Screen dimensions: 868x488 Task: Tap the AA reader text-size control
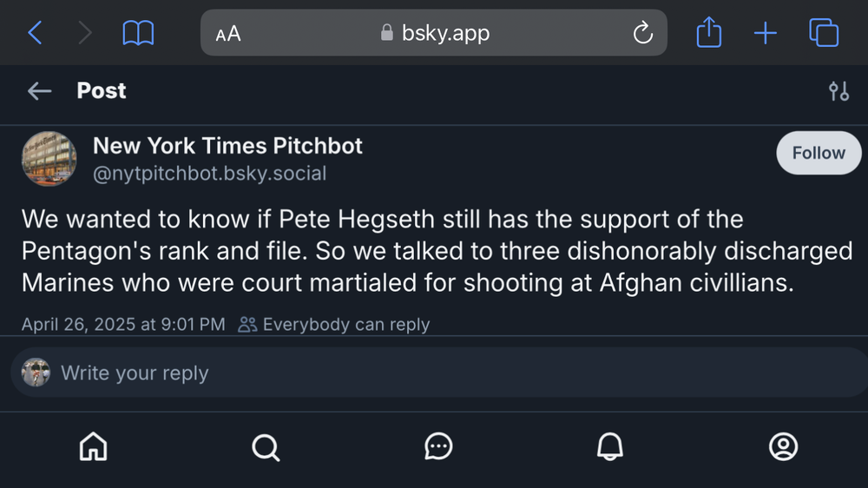[228, 34]
